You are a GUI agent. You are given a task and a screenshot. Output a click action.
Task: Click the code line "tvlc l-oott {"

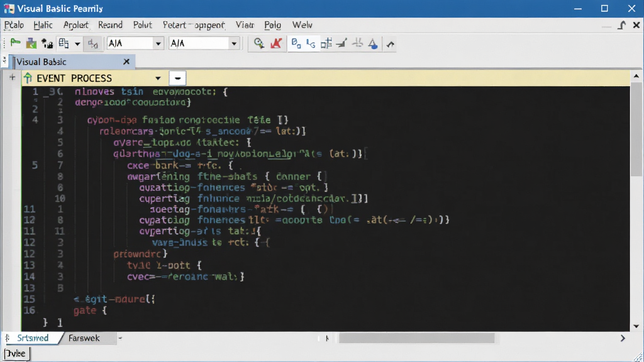click(164, 265)
